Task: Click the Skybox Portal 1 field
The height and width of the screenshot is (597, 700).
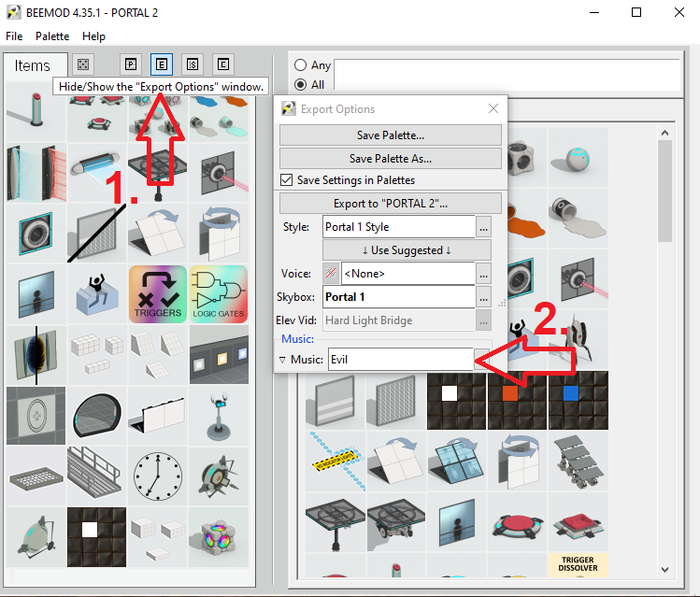Action: [x=399, y=297]
